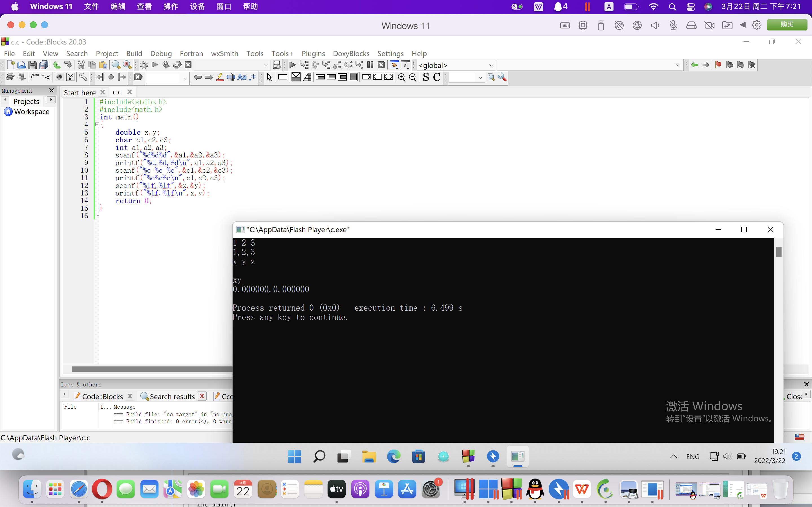Click the Cut scissors icon

81,65
